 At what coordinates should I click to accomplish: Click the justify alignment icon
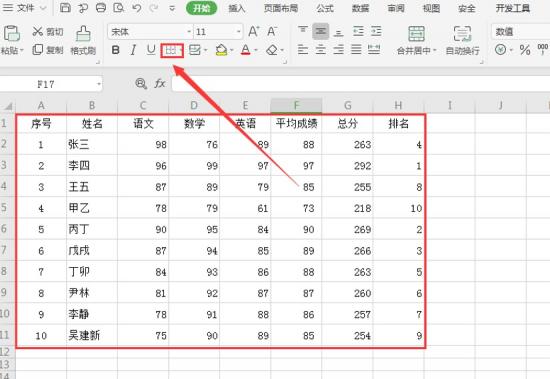point(356,49)
